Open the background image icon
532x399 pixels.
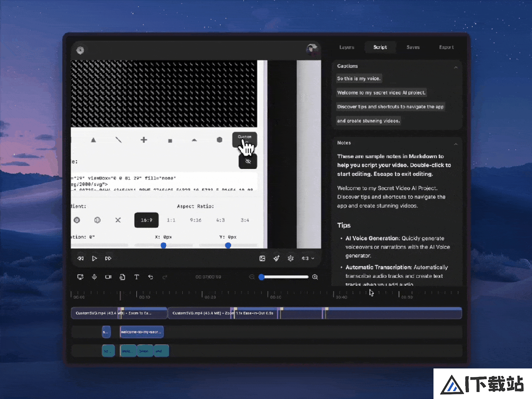point(262,258)
